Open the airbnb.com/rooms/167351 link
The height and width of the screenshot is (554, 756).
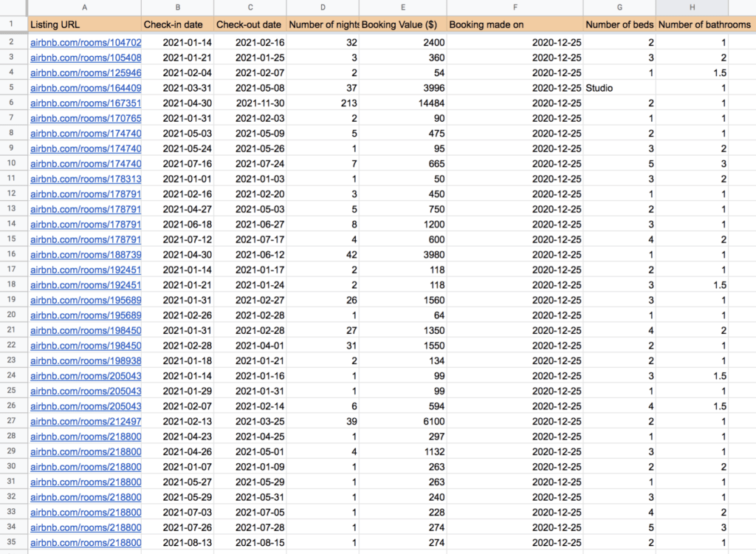(86, 103)
